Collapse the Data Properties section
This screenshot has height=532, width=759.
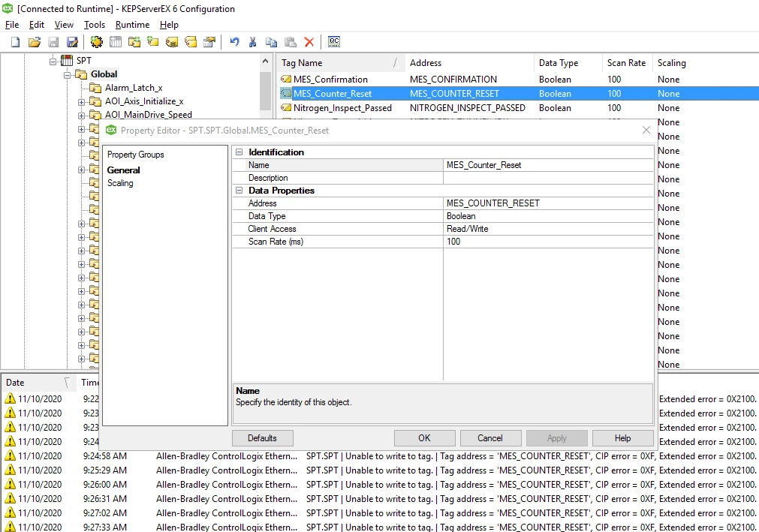(x=239, y=191)
